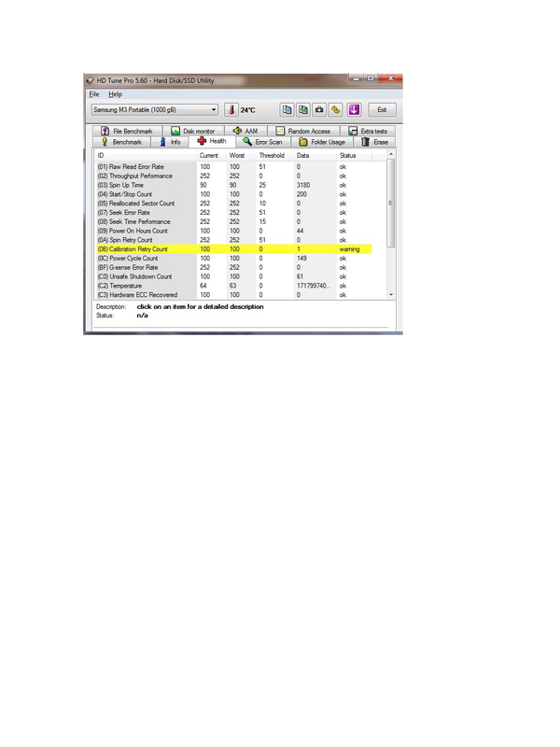Click the yellow options tool icon
Viewport: 560px width, 747px height.
coord(336,109)
